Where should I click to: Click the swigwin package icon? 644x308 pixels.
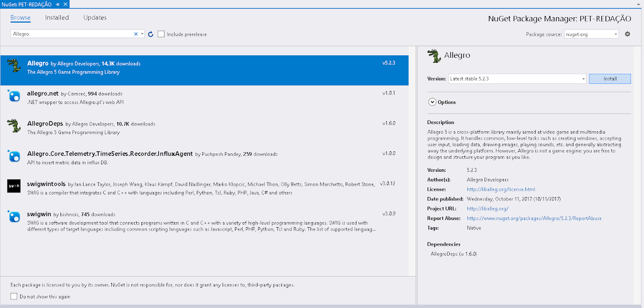click(x=14, y=216)
